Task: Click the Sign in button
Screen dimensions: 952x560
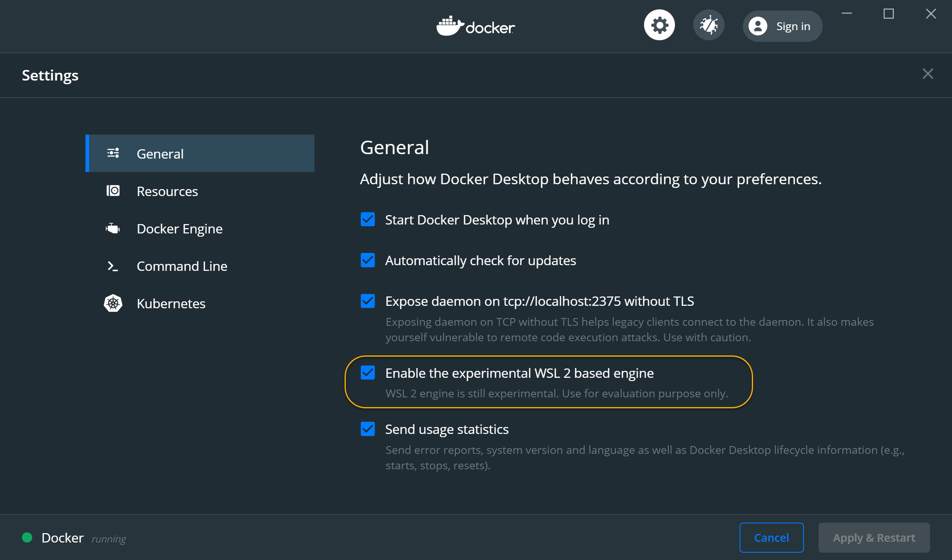Action: [x=793, y=26]
